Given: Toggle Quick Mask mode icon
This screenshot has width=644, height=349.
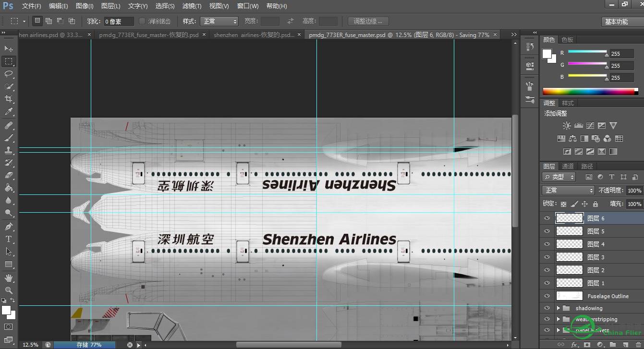Looking at the screenshot, I should point(9,327).
